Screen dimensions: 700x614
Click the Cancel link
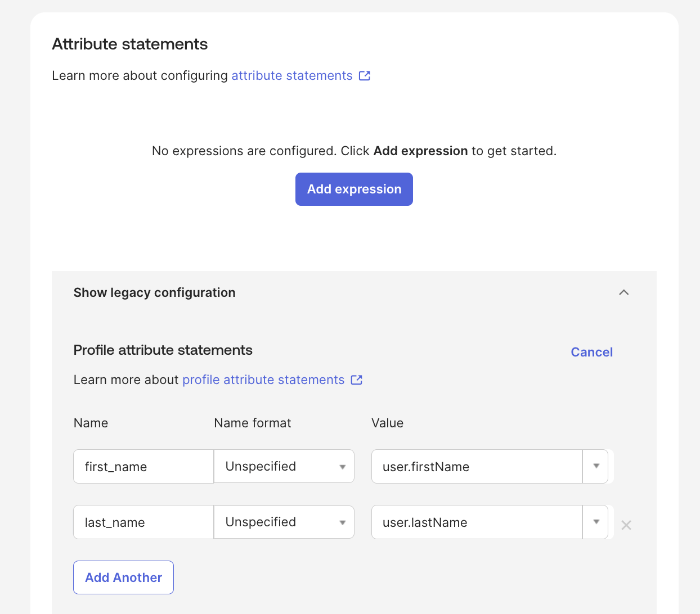tap(591, 351)
